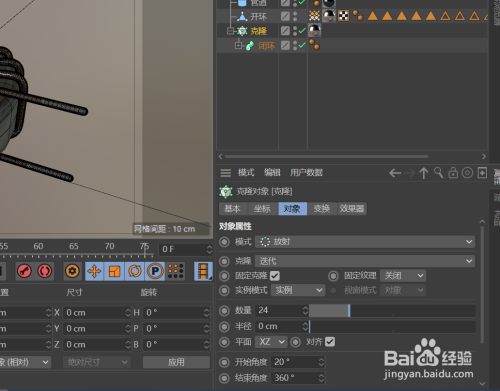
Task: Toggle visibility dots for 开环 object
Action: pyautogui.click(x=295, y=16)
